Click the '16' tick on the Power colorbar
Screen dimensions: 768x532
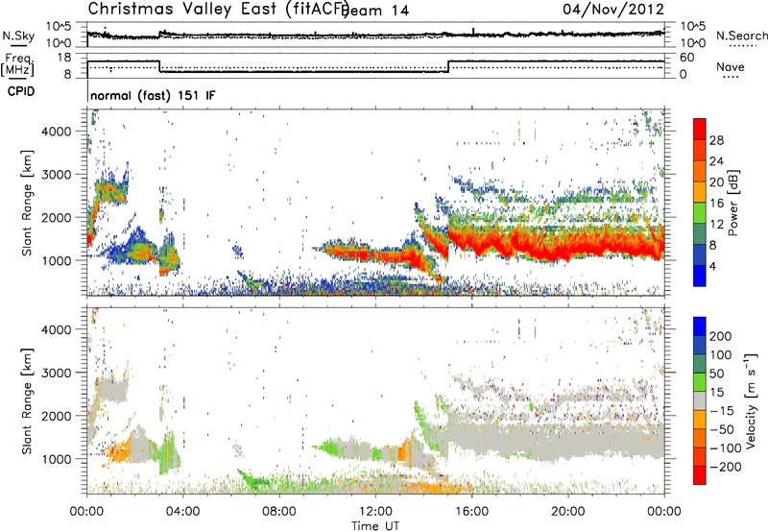(x=716, y=204)
